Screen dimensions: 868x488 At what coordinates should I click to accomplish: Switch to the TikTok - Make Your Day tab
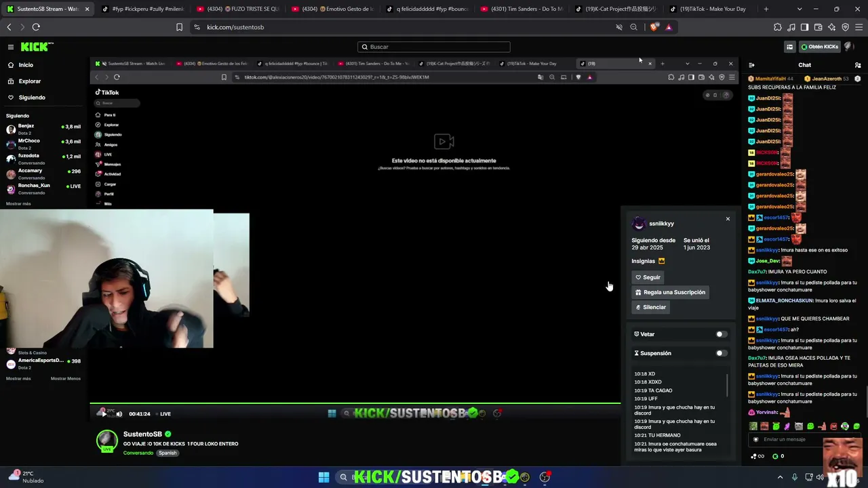[x=712, y=9]
